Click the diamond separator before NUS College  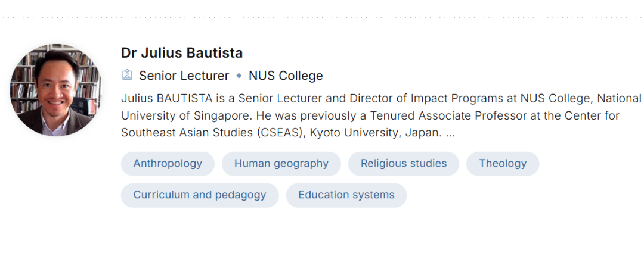coord(239,76)
